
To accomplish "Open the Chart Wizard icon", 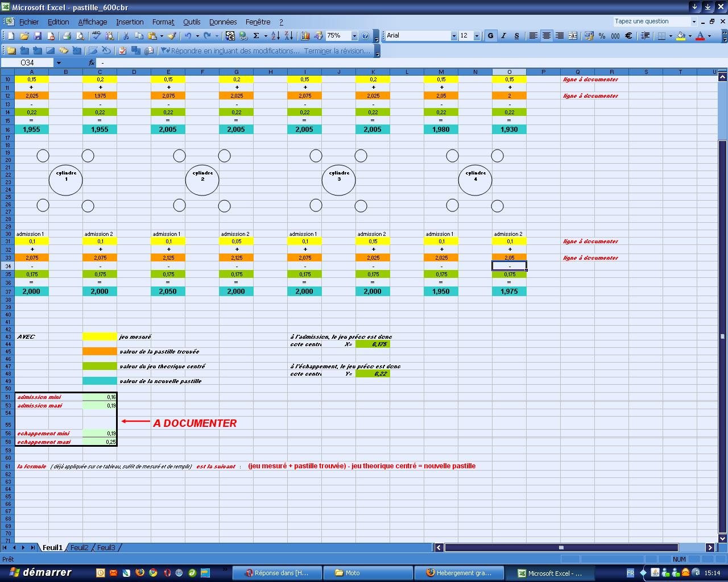I will tap(305, 36).
